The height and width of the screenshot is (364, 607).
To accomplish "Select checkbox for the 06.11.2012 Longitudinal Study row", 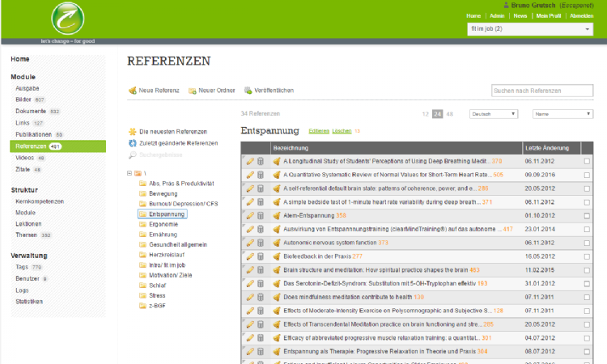I will (587, 162).
